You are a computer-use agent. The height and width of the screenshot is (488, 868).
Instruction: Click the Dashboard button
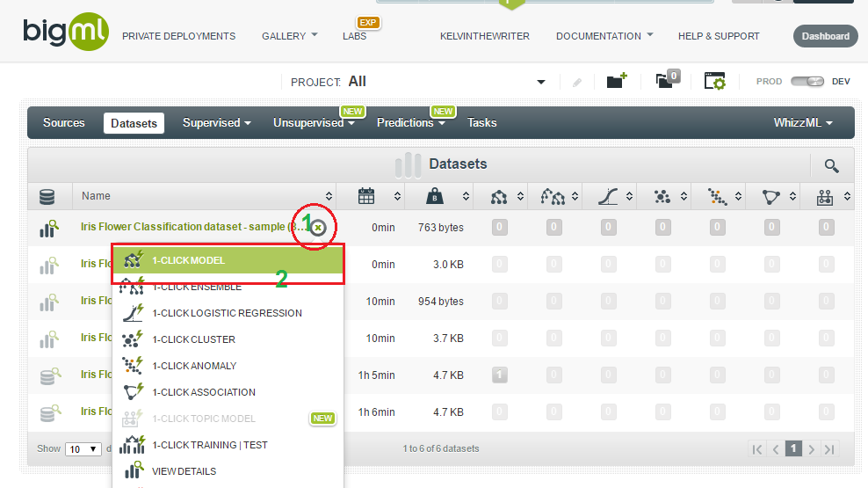point(825,36)
